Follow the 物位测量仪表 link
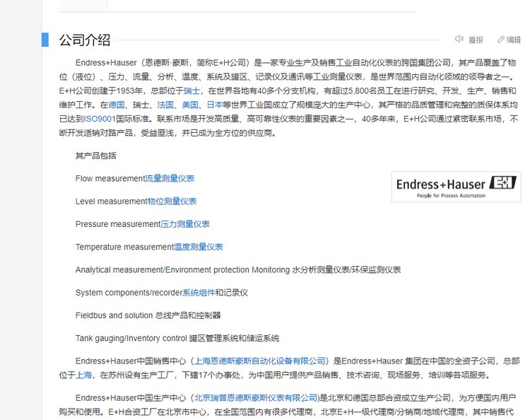Viewport: 530px width, 420px height. (172, 202)
